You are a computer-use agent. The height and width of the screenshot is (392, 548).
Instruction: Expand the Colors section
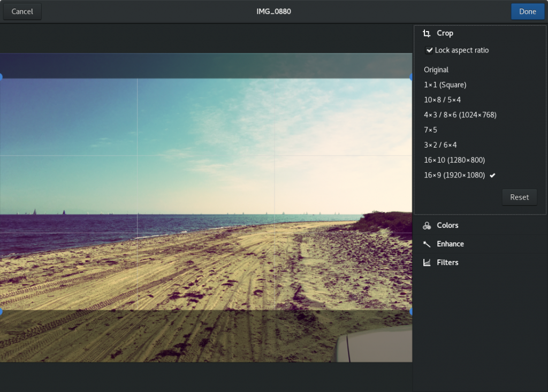point(447,226)
